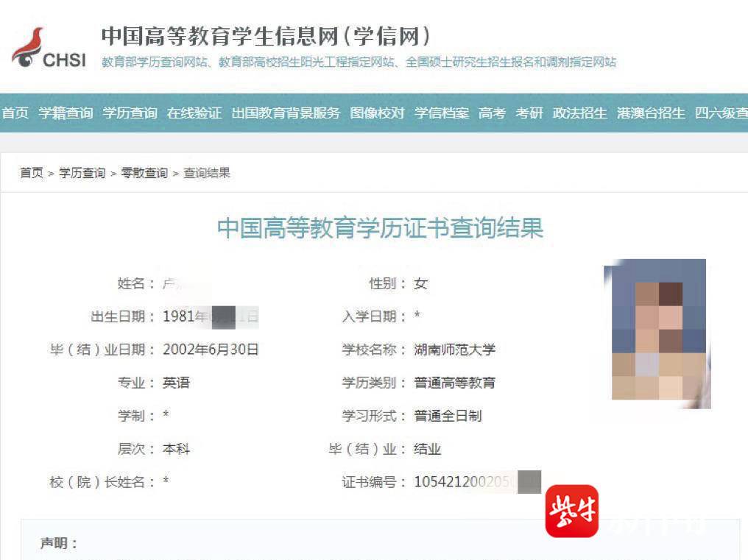748x560 pixels.
Task: Select 政法招生 in the navigation bar
Action: 579,113
